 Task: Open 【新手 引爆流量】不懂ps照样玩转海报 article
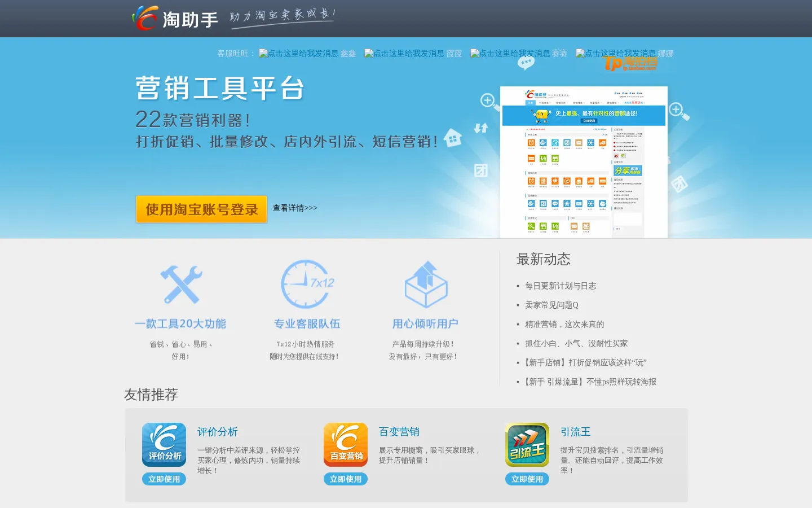pyautogui.click(x=589, y=382)
